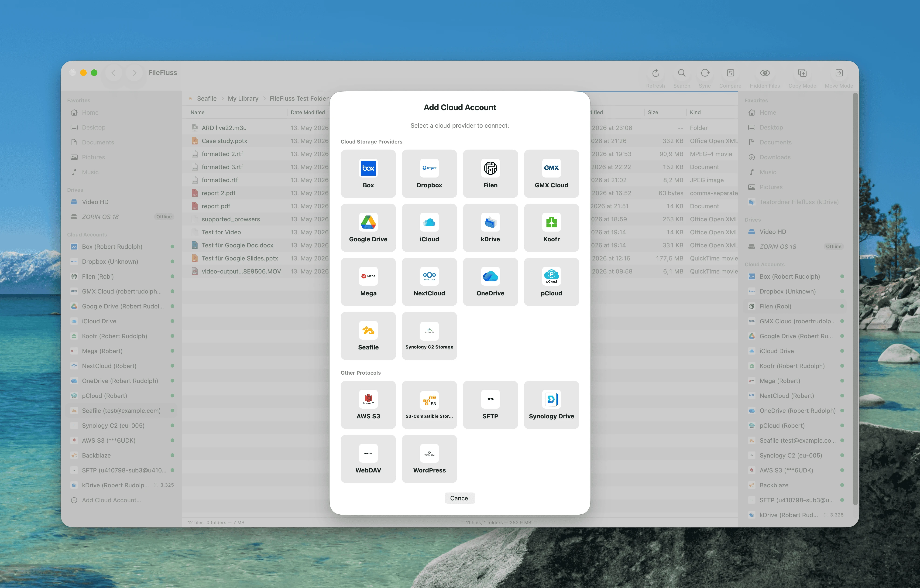Pick AWS S3 under Other Protocols
This screenshot has height=588, width=920.
368,405
